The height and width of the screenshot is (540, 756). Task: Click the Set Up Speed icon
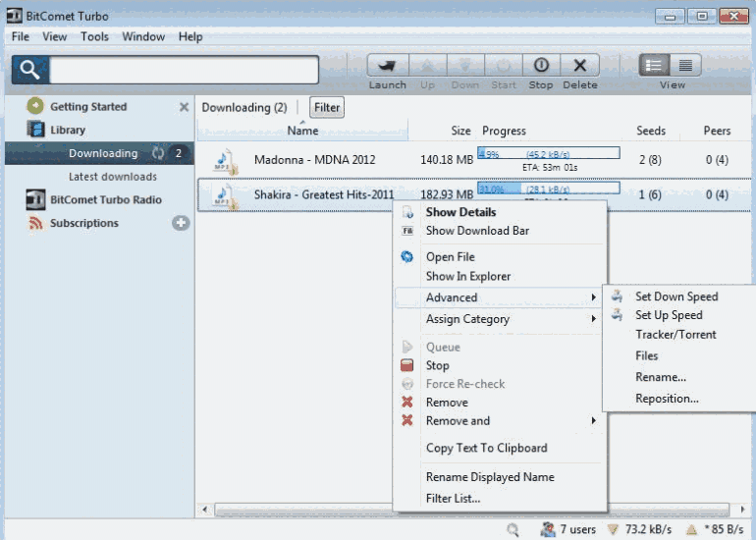point(618,315)
